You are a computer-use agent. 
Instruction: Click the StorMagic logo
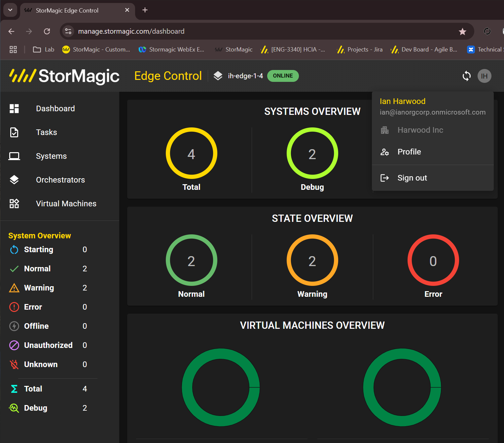64,76
